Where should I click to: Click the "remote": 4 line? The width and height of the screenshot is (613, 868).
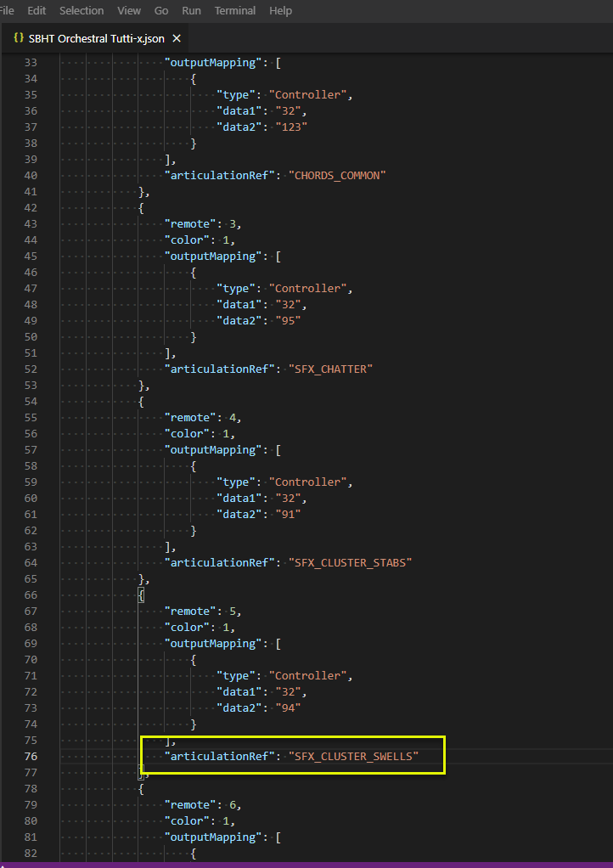click(203, 417)
